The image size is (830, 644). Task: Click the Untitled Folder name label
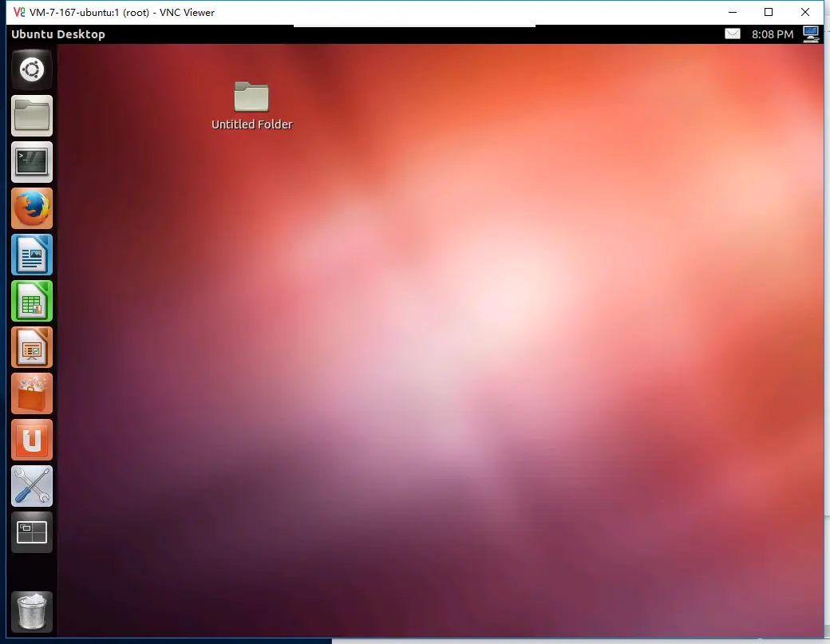click(x=252, y=124)
